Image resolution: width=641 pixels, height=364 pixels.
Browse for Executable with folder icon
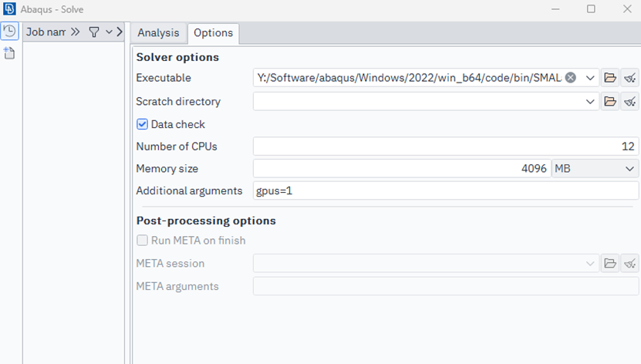pos(610,78)
